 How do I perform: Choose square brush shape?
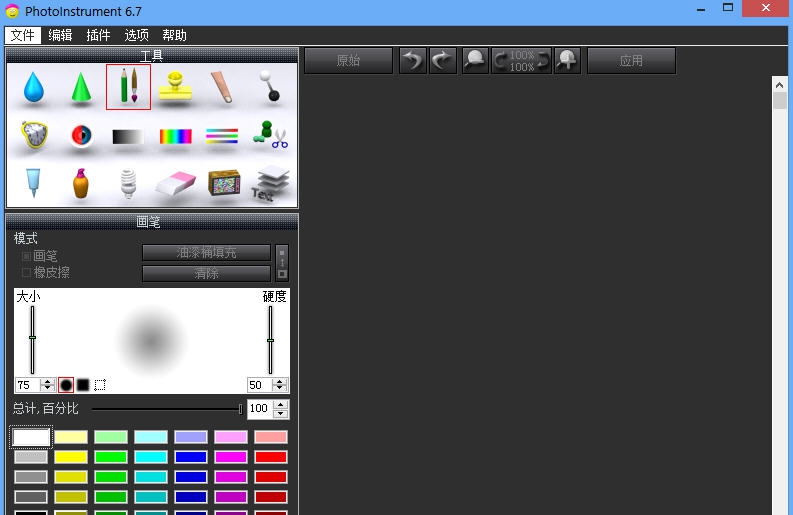(x=83, y=385)
